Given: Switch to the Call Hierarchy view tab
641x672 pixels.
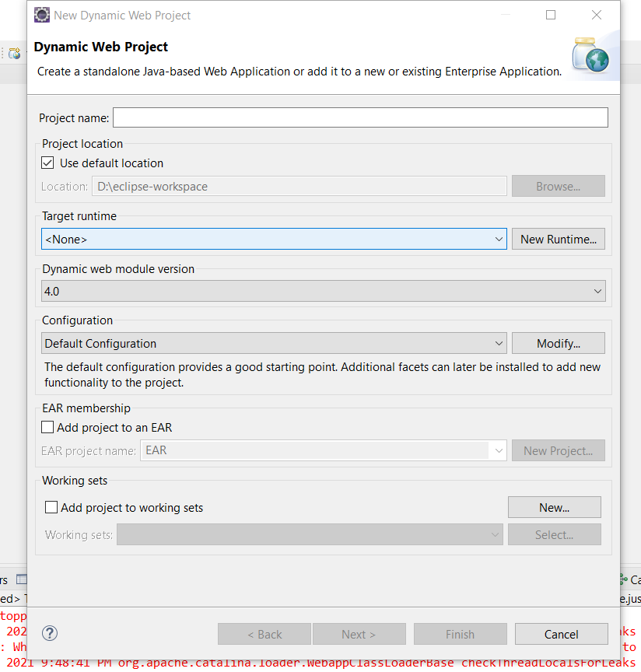Looking at the screenshot, I should (632, 579).
